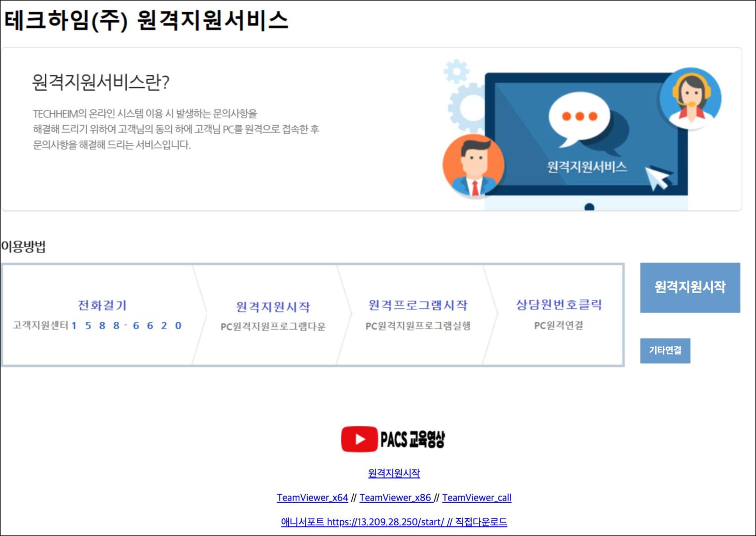Select the 전화걸기 step in the process bar
Screen dimensions: 756x536
(102, 305)
